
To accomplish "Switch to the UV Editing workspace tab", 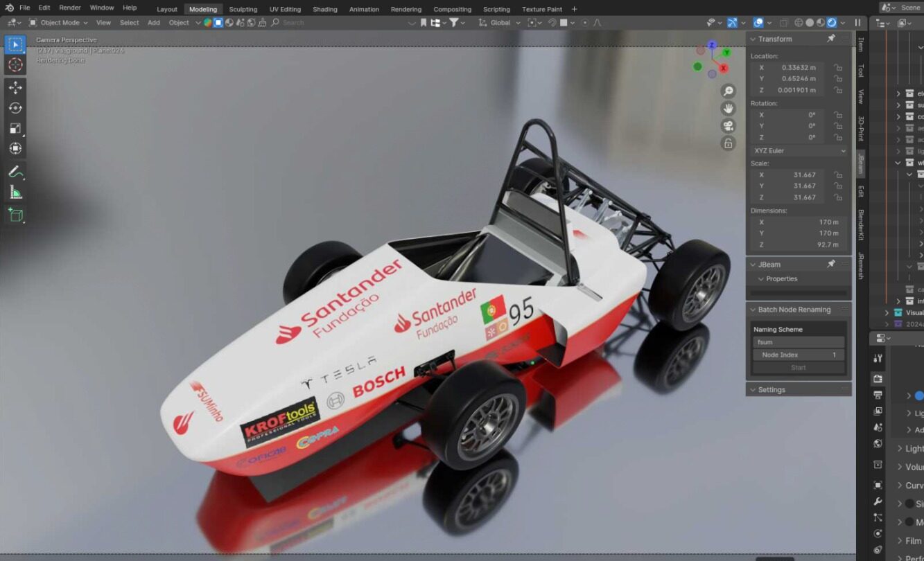I will (x=285, y=9).
